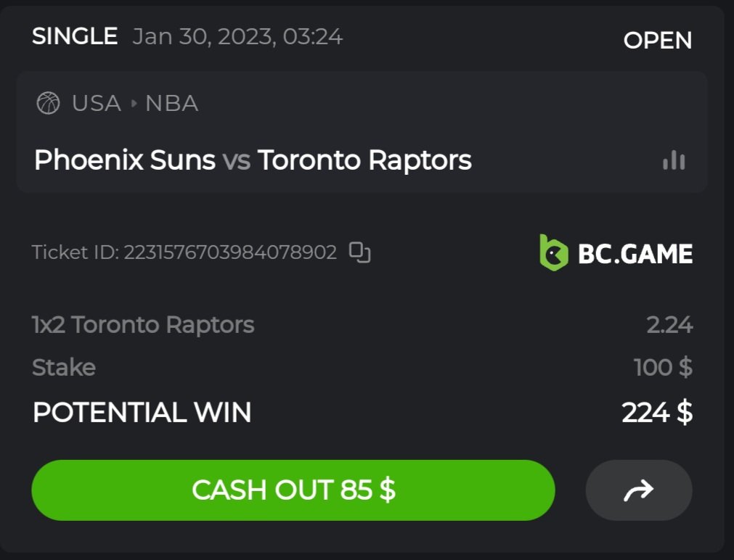Click the BC.GAME wordmark text
The width and height of the screenshot is (734, 560).
[x=635, y=254]
